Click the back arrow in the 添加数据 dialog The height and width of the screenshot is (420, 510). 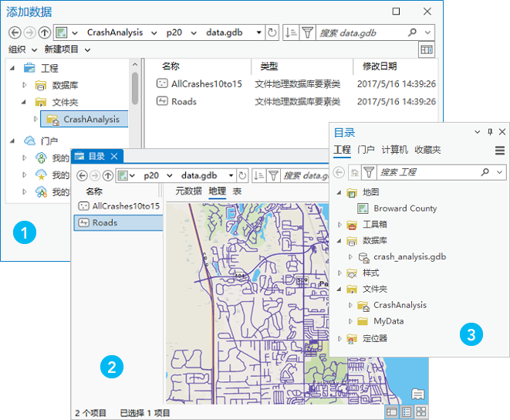coord(15,33)
